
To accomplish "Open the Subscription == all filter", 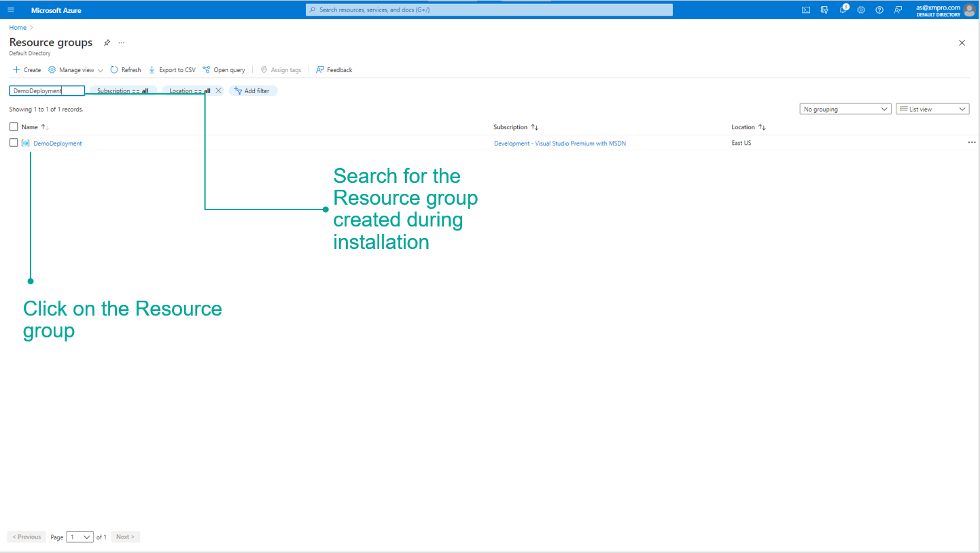I will [123, 90].
